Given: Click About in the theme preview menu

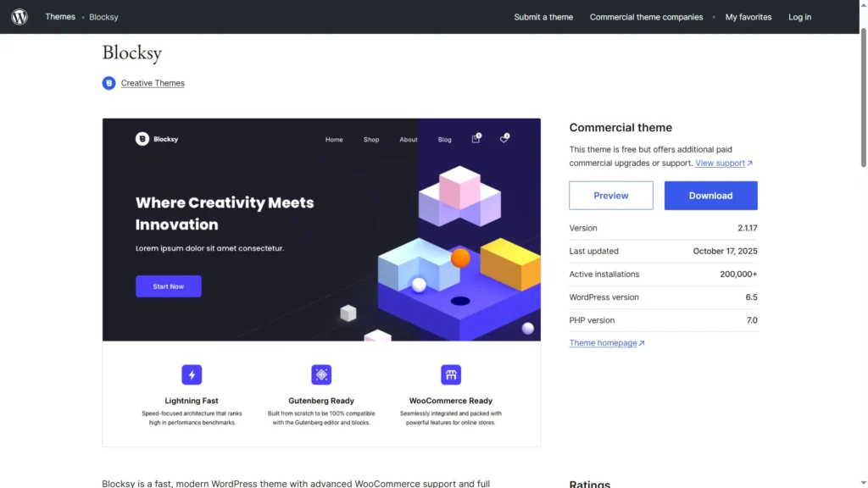Looking at the screenshot, I should click(409, 140).
